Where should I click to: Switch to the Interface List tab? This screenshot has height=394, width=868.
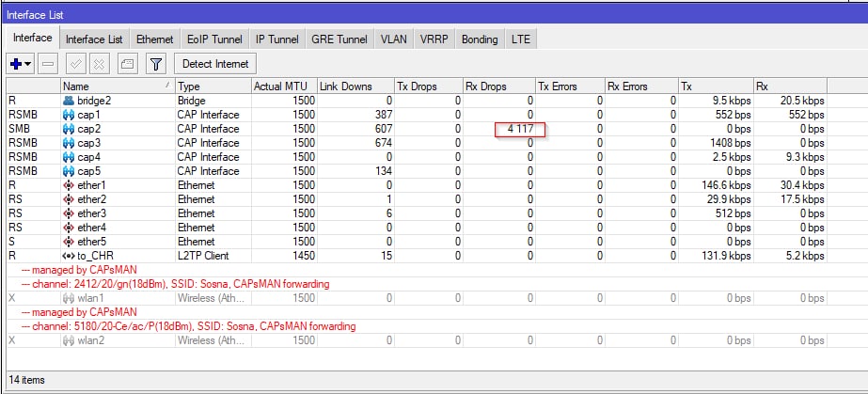click(x=94, y=39)
